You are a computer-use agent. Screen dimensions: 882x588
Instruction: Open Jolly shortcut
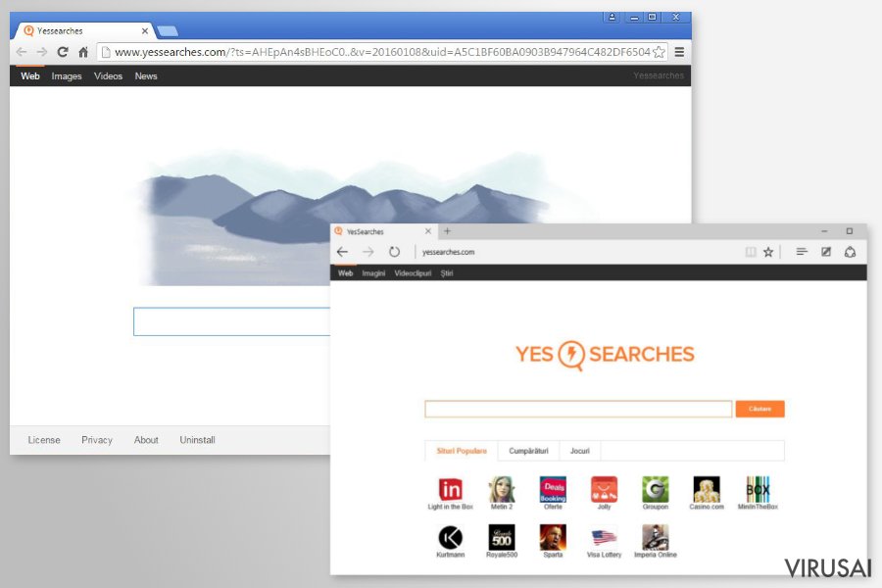(604, 494)
